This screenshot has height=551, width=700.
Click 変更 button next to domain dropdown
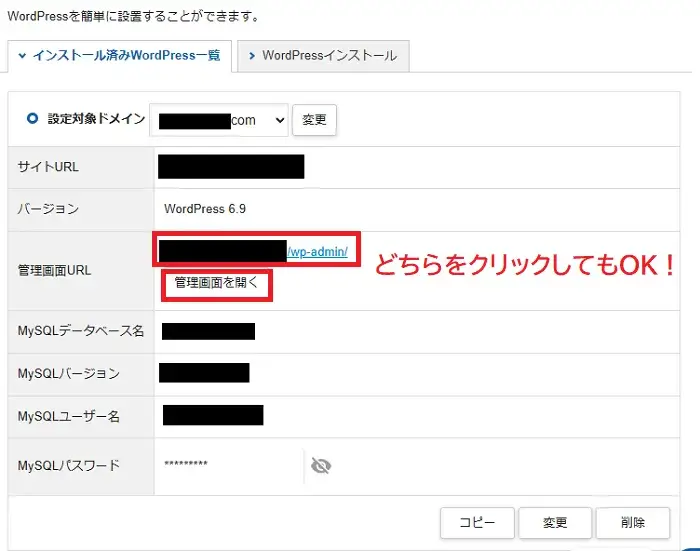(x=314, y=120)
